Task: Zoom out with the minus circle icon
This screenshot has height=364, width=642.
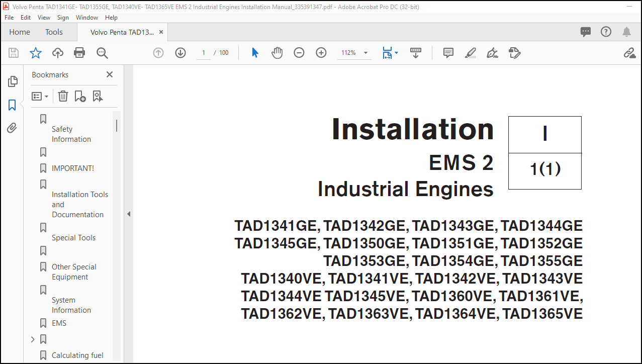Action: coord(299,53)
